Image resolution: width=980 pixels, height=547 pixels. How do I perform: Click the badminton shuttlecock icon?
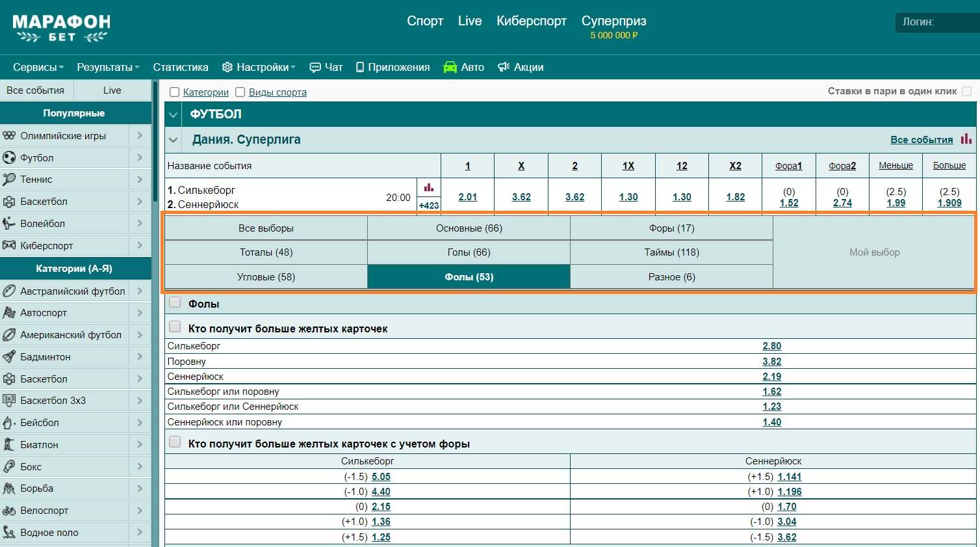click(9, 356)
